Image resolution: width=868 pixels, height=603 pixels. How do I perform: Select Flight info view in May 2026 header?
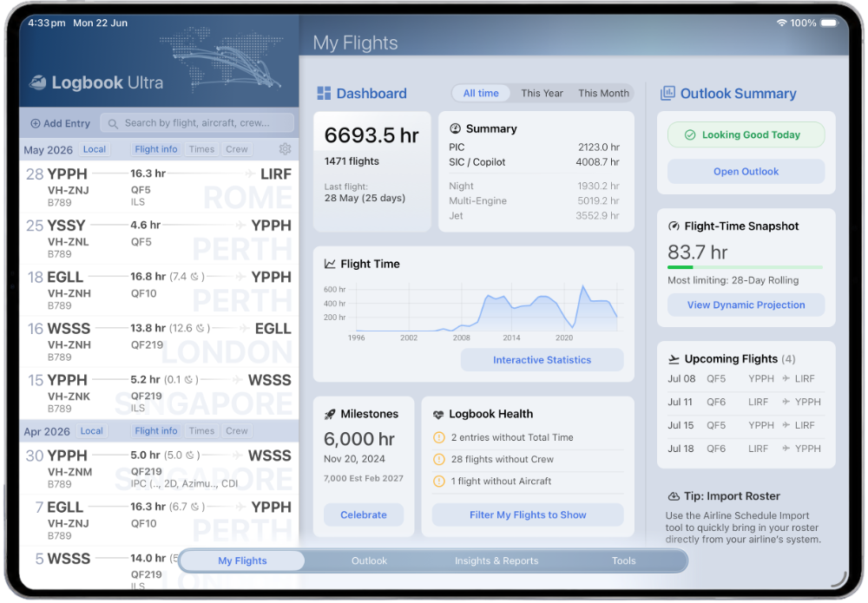coord(156,149)
